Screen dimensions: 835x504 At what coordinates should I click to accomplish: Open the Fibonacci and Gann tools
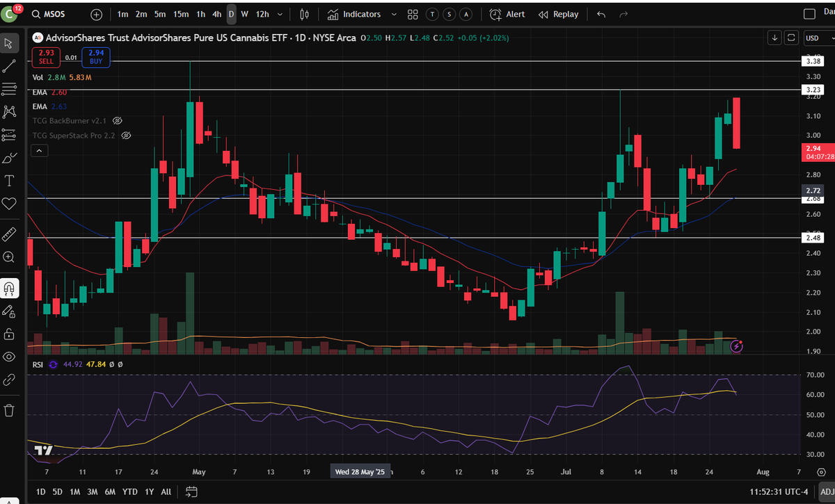[9, 89]
